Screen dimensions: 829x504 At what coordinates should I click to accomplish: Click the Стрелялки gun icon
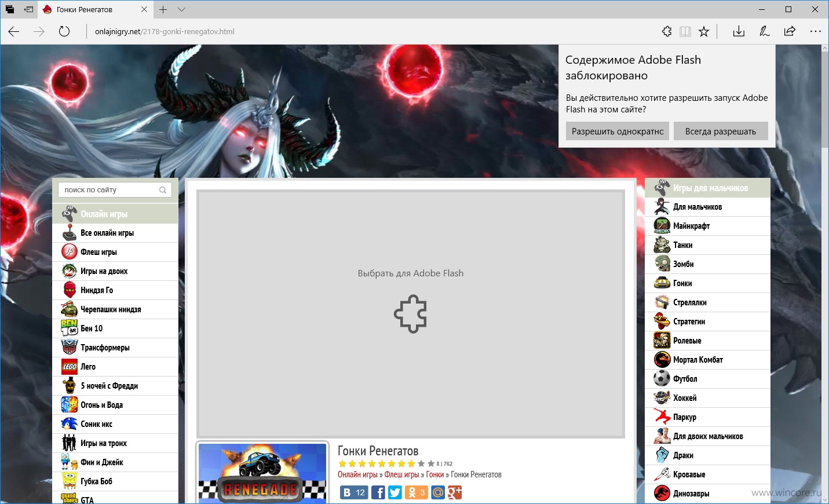662,302
